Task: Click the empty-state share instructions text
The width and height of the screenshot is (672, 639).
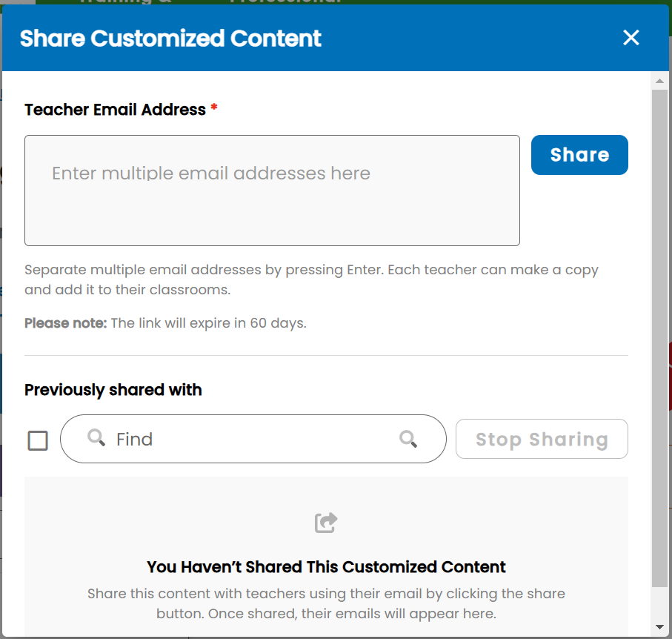Action: (x=326, y=603)
